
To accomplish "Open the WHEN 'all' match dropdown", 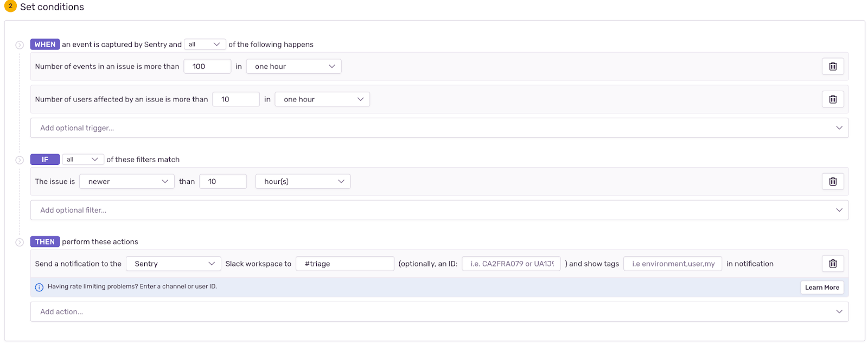I will point(205,44).
